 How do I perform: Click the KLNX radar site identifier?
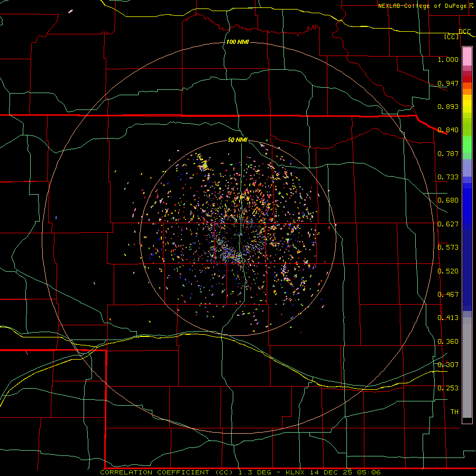click(x=295, y=472)
